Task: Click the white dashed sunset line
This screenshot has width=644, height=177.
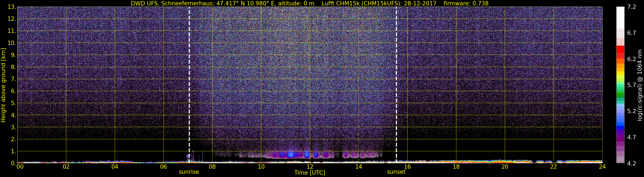Action: (396, 85)
